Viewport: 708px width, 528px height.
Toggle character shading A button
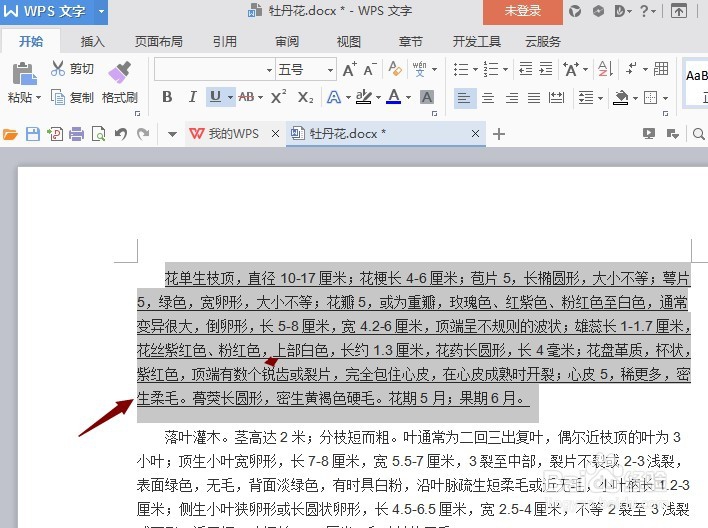point(427,97)
